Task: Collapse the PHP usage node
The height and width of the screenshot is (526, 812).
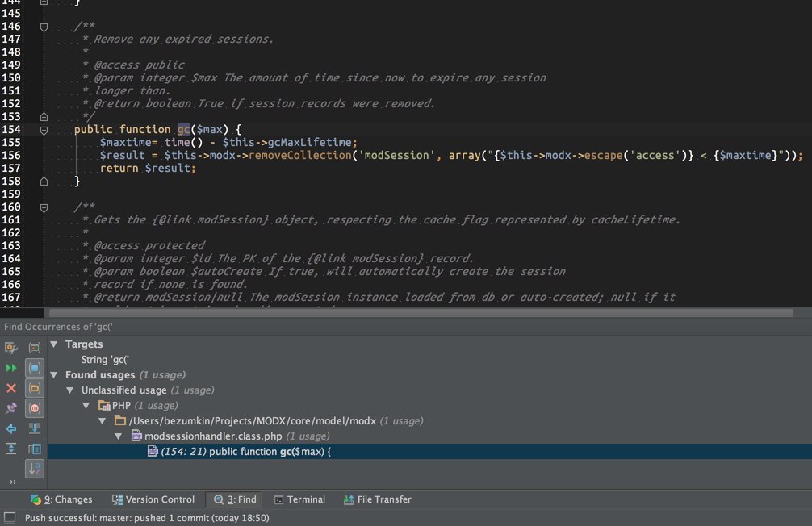Action: [86, 405]
